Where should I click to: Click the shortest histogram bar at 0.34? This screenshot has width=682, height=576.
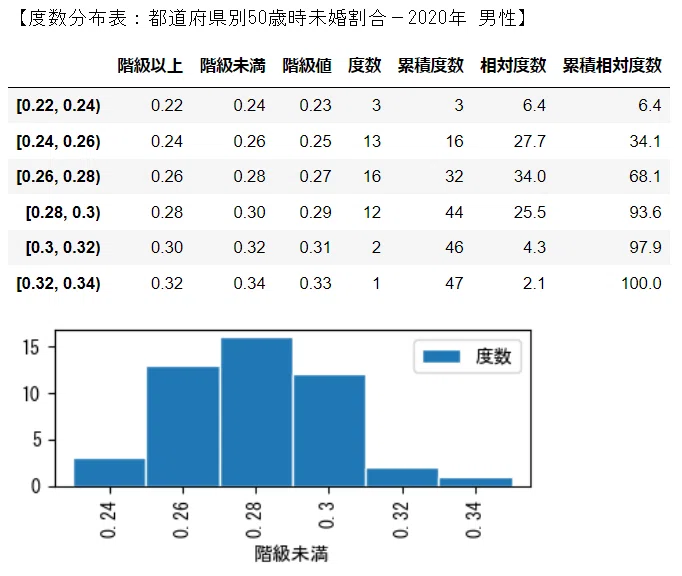[476, 482]
